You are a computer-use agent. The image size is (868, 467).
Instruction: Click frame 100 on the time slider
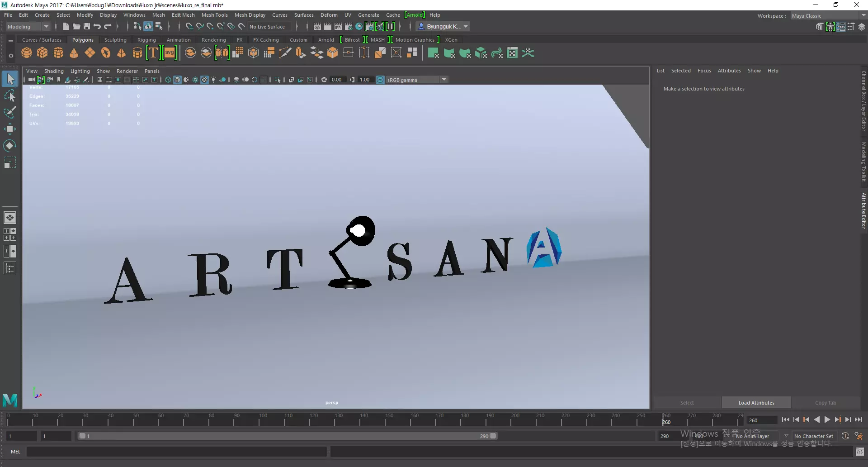coord(259,420)
